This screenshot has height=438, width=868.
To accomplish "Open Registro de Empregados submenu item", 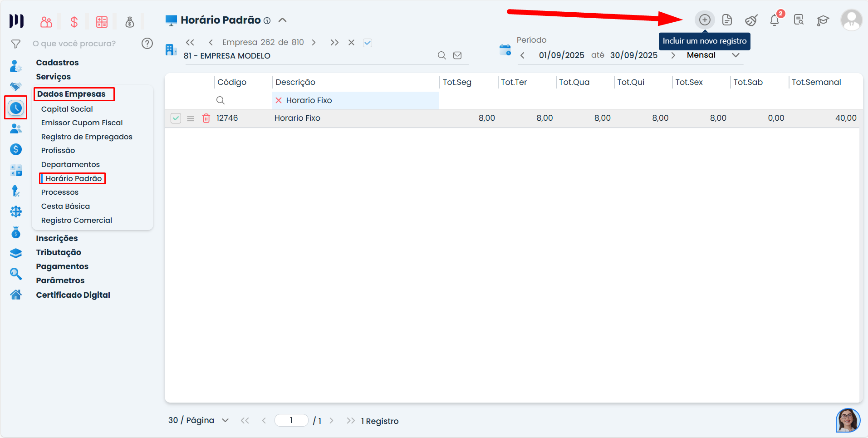I will [x=87, y=137].
